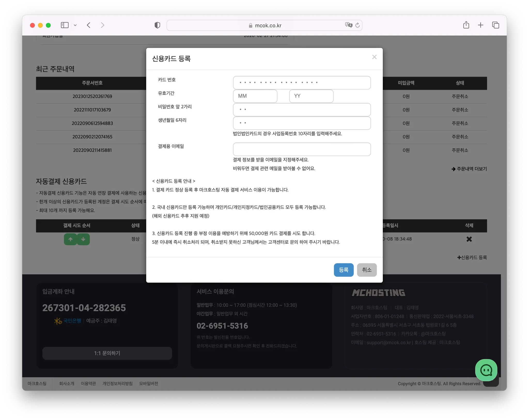529x420 pixels.
Task: Click the 1:1 문의하기 button
Action: pyautogui.click(x=107, y=353)
